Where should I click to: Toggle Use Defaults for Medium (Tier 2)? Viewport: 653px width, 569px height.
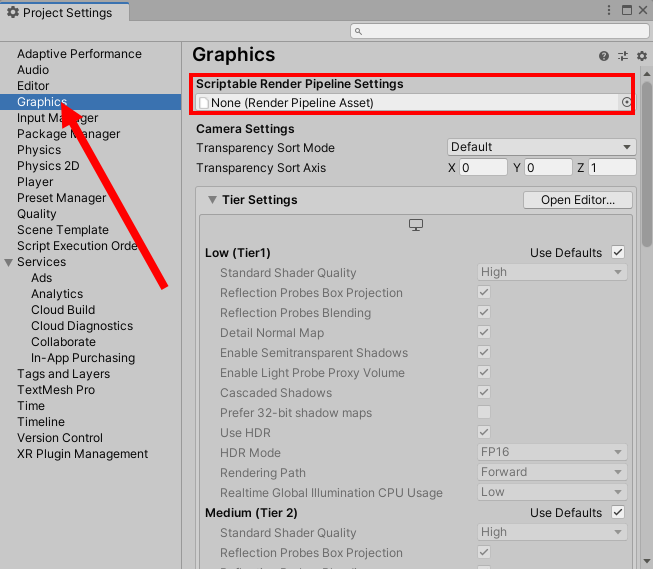(x=618, y=512)
